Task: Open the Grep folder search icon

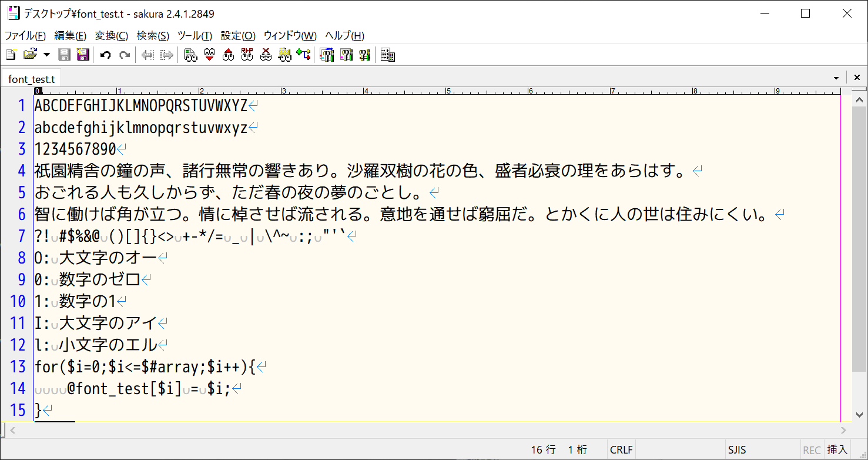Action: (285, 55)
